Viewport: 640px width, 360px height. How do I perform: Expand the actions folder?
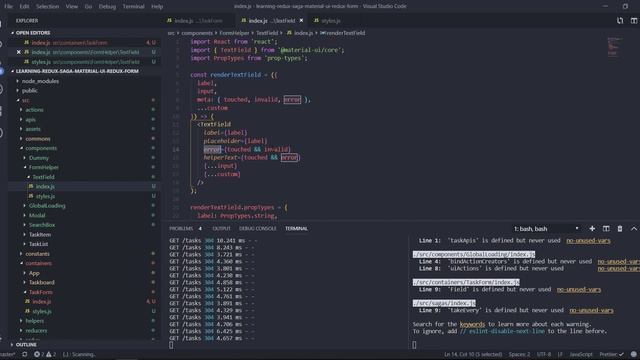click(x=34, y=110)
